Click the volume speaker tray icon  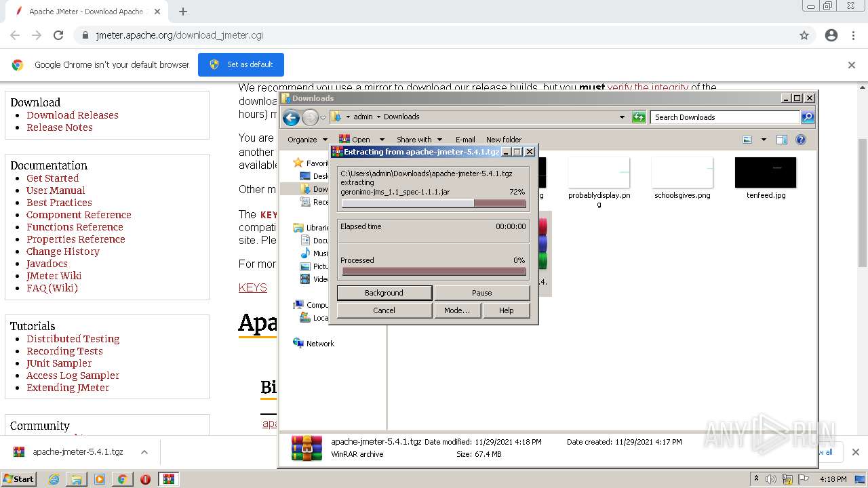770,479
